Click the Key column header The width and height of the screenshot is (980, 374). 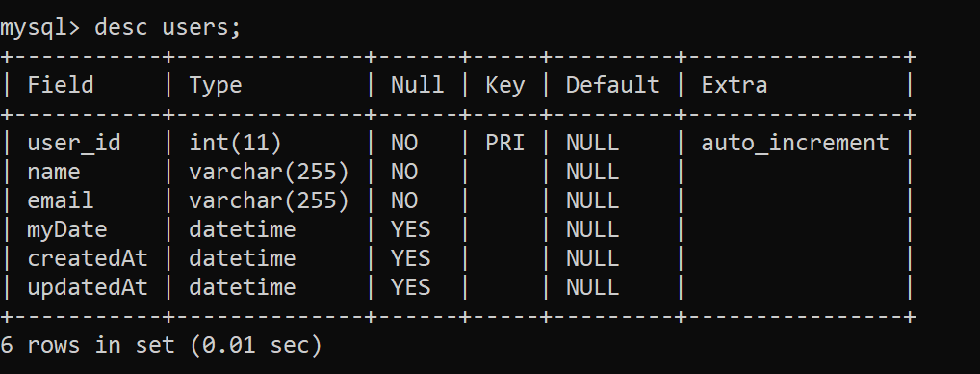point(504,86)
